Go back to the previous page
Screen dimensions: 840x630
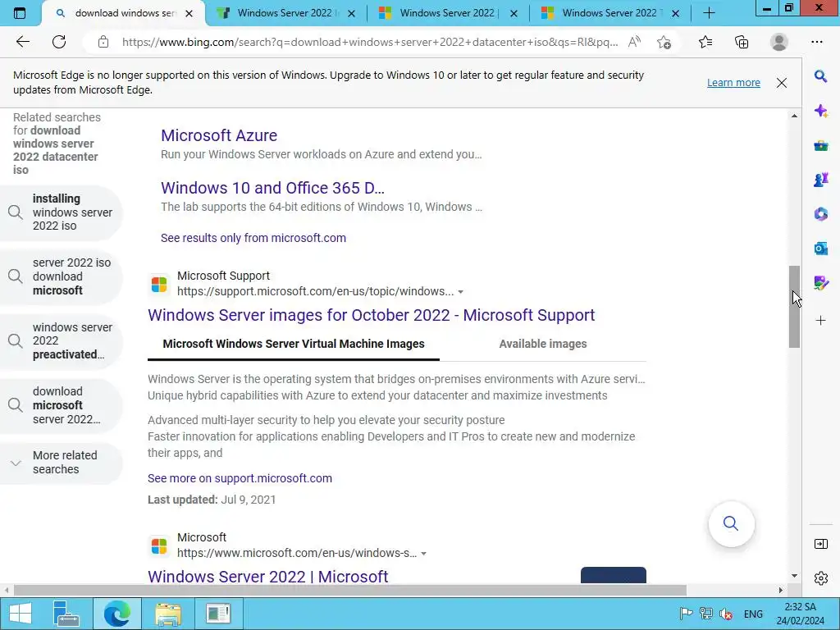[x=22, y=42]
